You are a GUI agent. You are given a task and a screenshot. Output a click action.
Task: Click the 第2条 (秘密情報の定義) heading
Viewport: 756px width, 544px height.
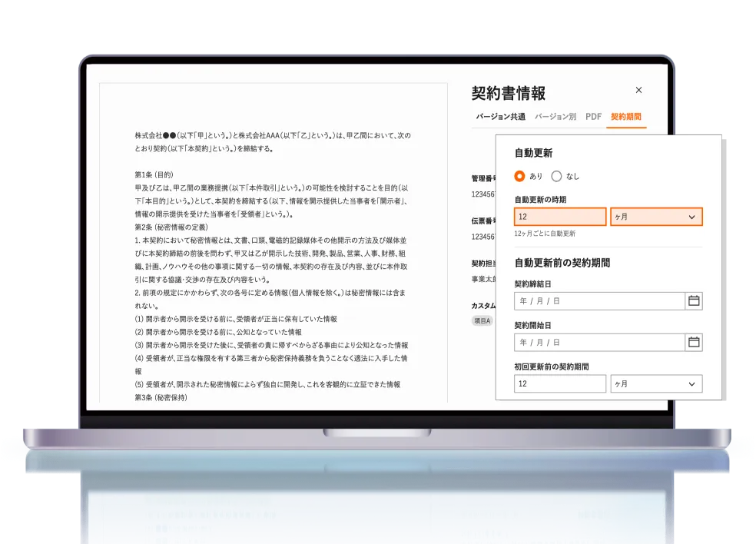(171, 227)
